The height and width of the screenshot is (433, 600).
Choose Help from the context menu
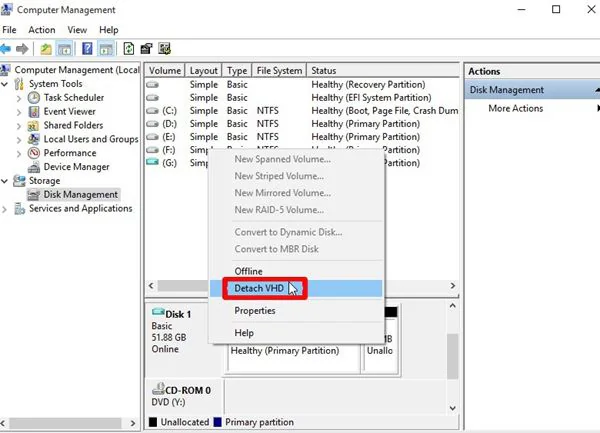tap(296, 333)
